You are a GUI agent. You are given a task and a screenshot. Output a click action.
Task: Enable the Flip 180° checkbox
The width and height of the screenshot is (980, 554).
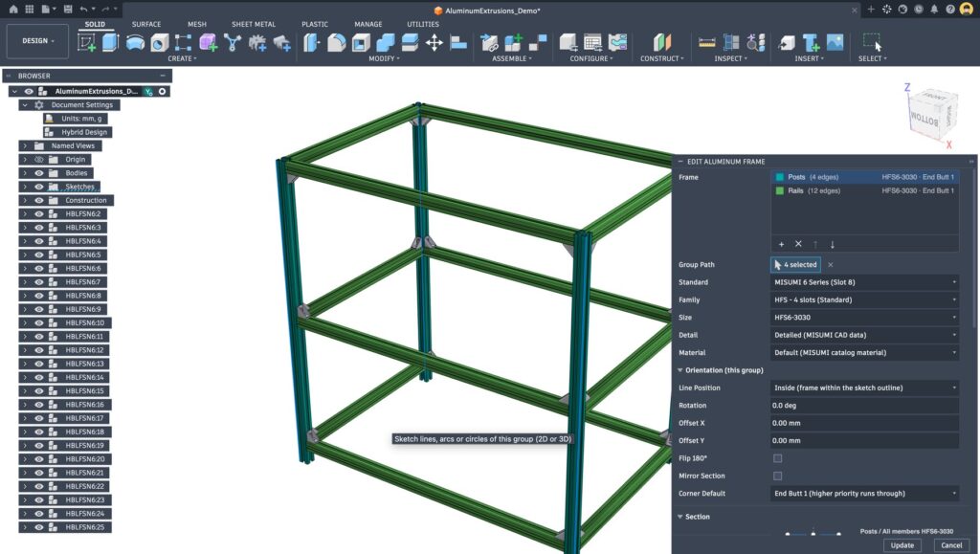tap(777, 458)
